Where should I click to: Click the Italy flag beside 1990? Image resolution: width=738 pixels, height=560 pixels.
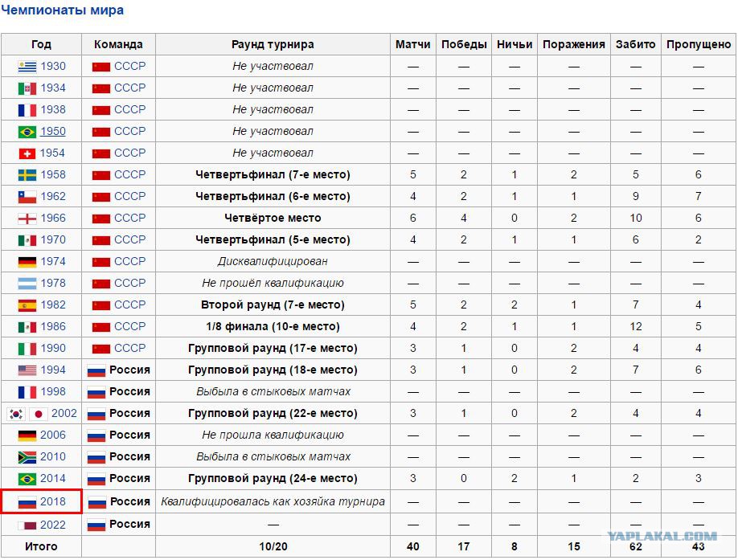pos(27,349)
